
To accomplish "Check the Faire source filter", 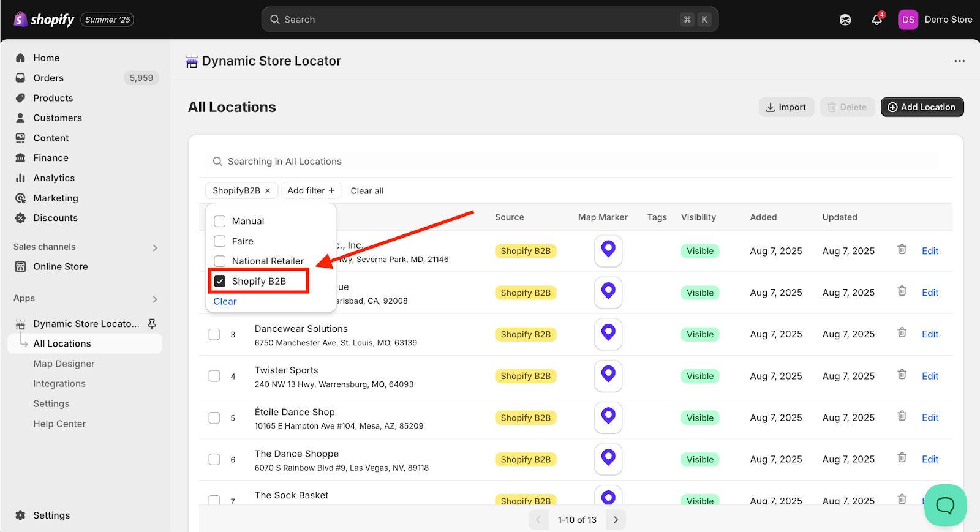I will pos(220,241).
